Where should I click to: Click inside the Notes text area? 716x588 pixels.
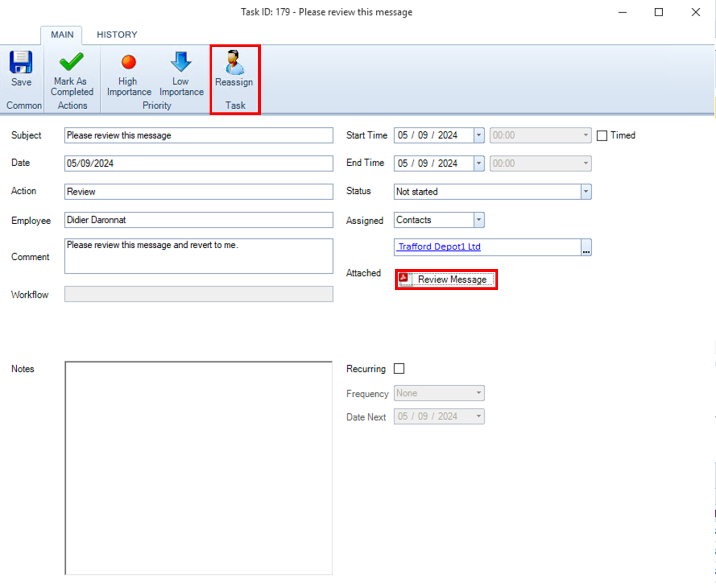point(199,468)
